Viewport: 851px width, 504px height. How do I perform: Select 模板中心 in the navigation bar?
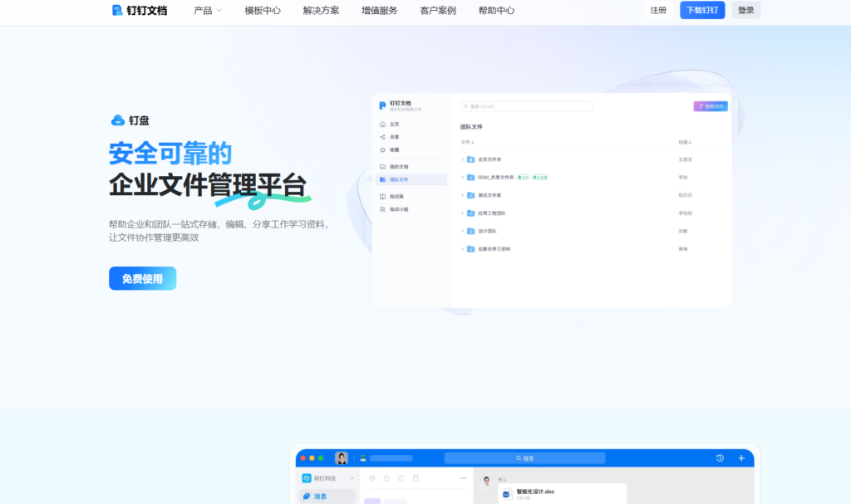coord(261,11)
